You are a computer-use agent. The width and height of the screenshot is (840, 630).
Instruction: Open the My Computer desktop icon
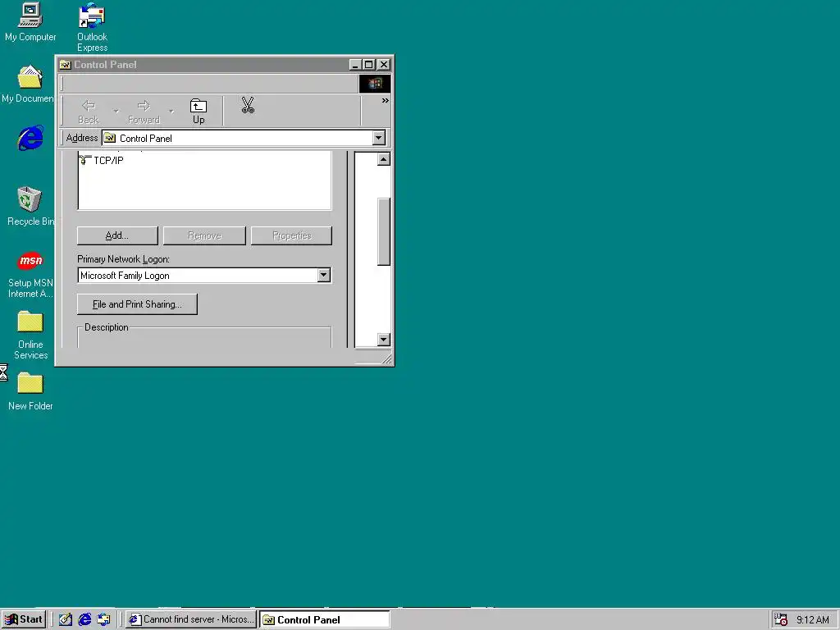pos(30,21)
